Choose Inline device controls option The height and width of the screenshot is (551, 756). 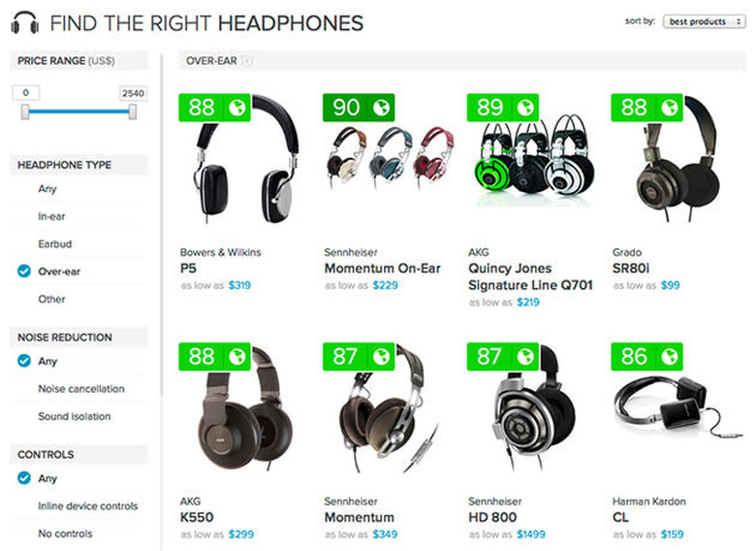(88, 505)
